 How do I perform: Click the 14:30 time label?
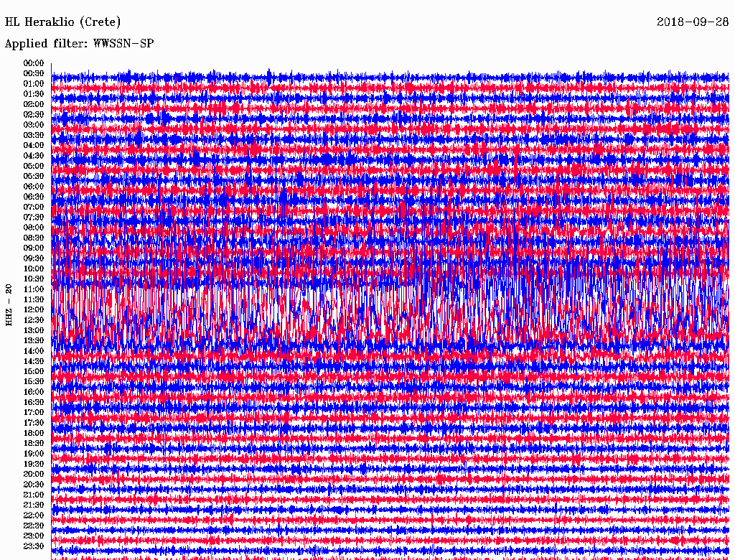34,361
